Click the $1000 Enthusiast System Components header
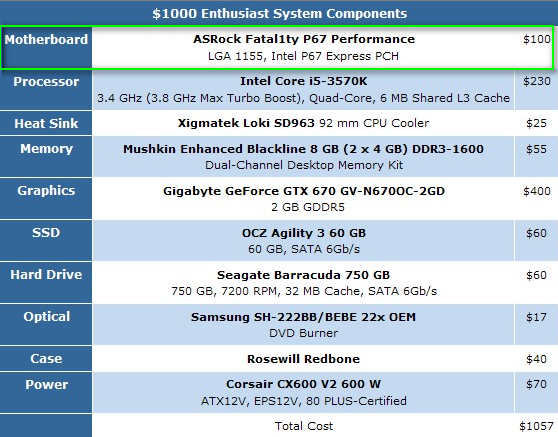558x437 pixels. tap(279, 14)
